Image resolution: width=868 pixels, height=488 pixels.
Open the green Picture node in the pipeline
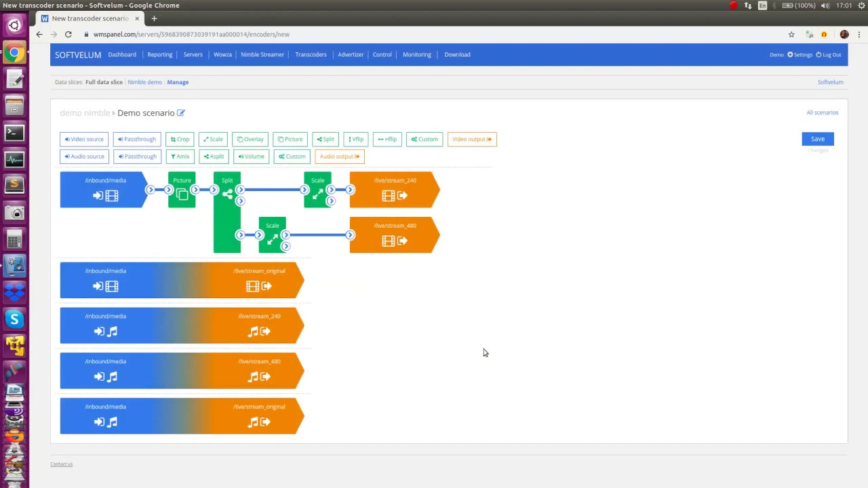click(182, 190)
